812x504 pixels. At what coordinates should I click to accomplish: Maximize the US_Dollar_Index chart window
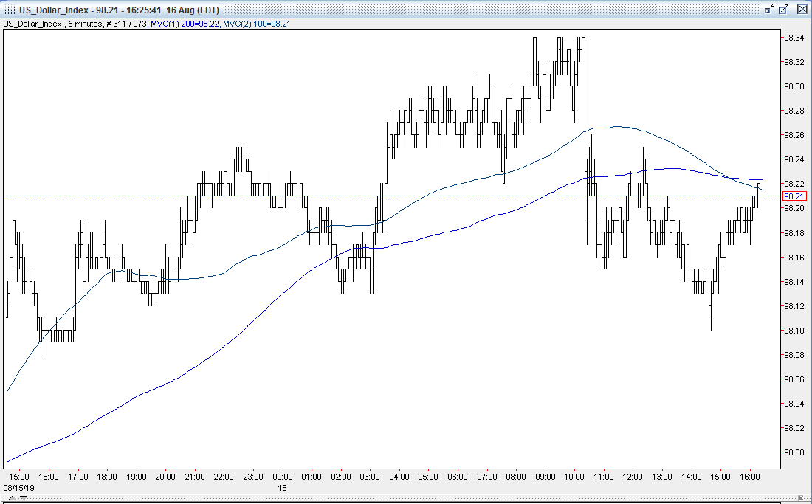(x=783, y=9)
